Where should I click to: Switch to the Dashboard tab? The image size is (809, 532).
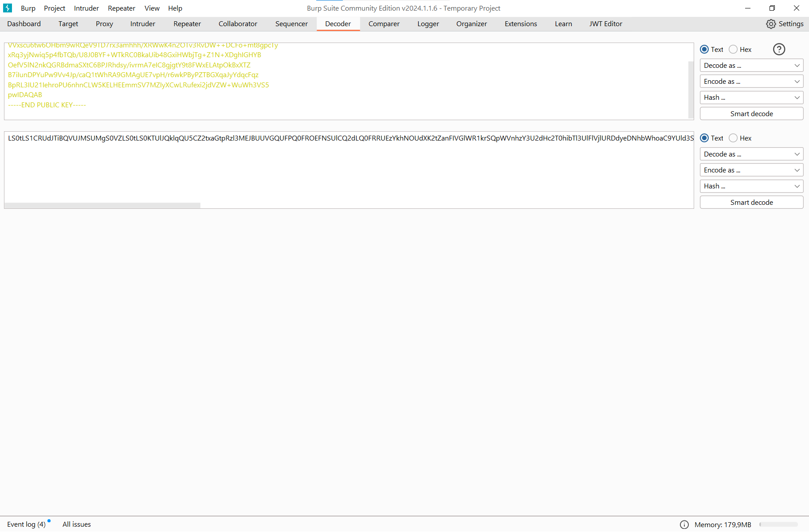point(24,24)
